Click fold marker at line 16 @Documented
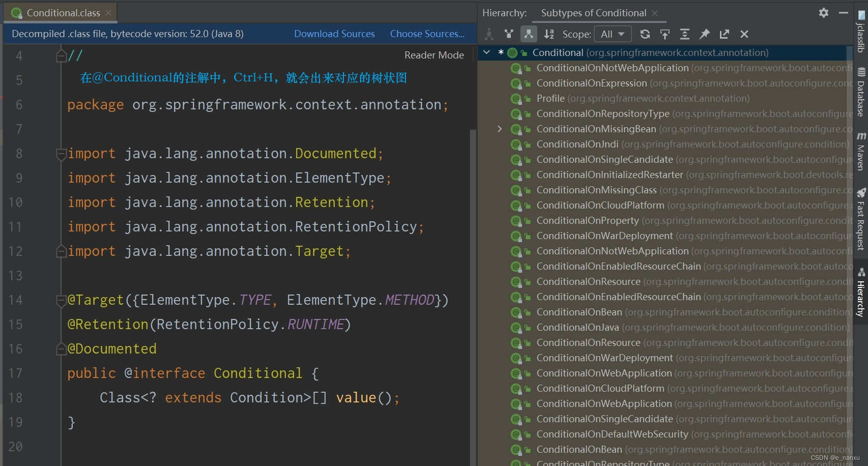This screenshot has width=868, height=466. click(x=61, y=348)
